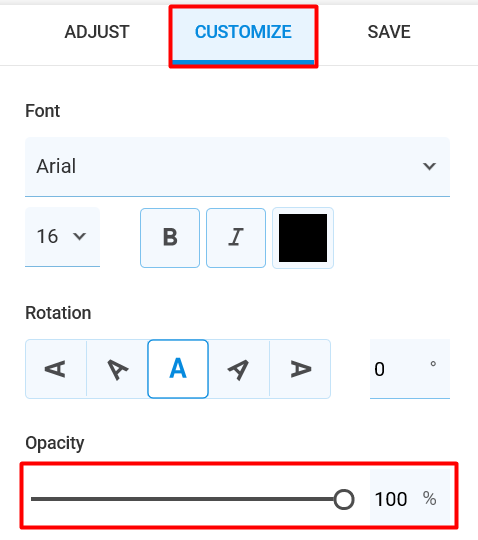Click the font dropdown chevron arrow
This screenshot has height=540, width=478.
[429, 166]
